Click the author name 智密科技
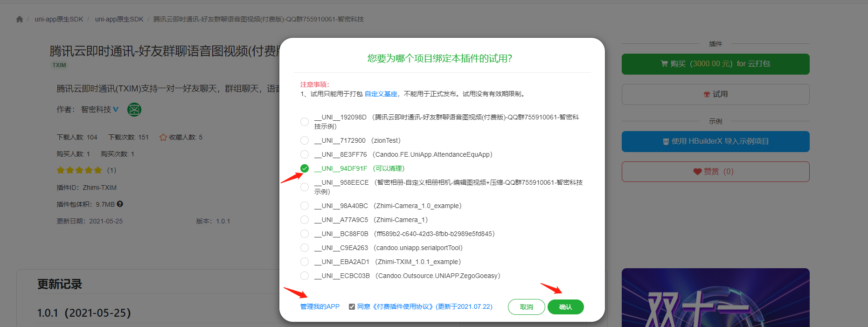Screen dimensions: 868x327 pos(96,109)
